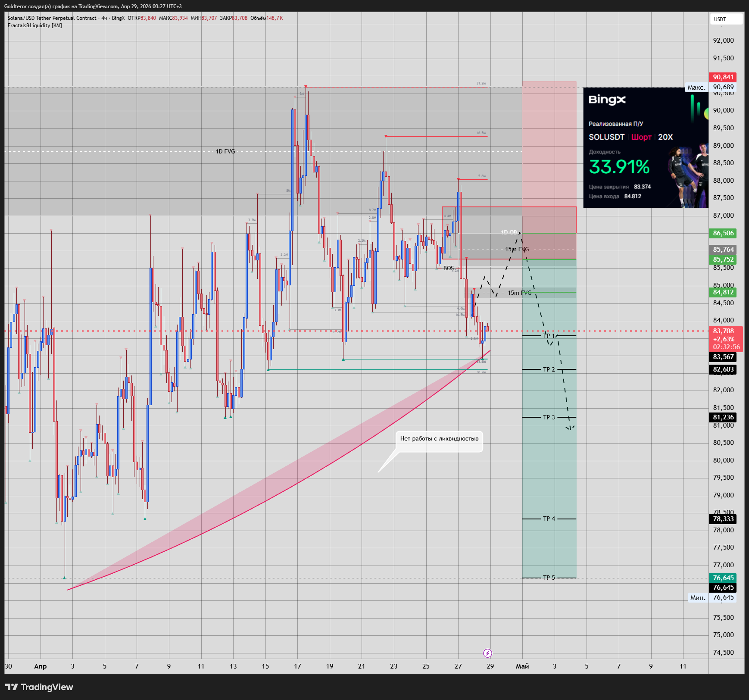Screen dimensions: 749x700
Task: Click the black 83,567 price label
Action: tap(723, 357)
